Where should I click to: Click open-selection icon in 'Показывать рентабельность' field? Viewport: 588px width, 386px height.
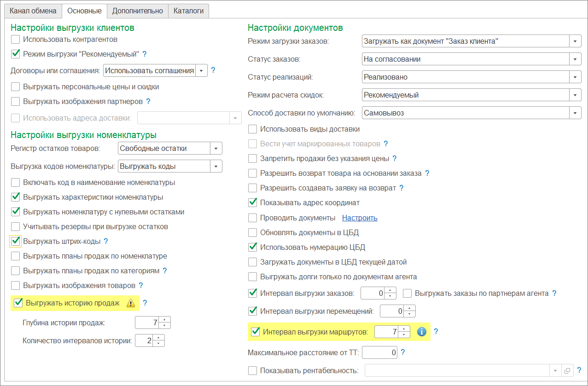[x=567, y=370]
